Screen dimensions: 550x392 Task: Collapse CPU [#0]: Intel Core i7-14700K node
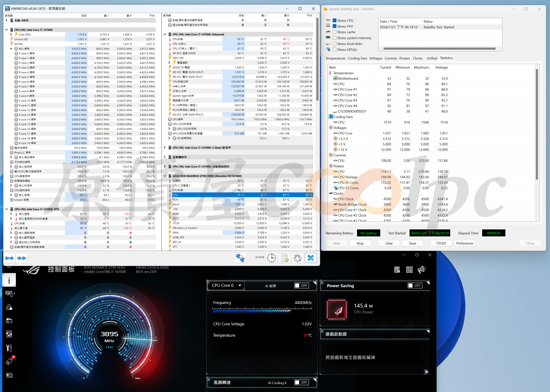click(7, 30)
